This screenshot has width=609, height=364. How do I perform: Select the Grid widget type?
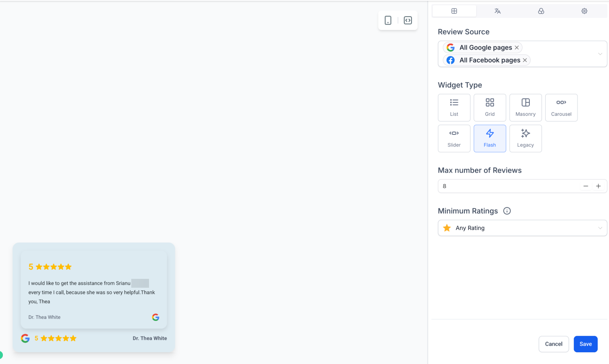click(x=490, y=108)
